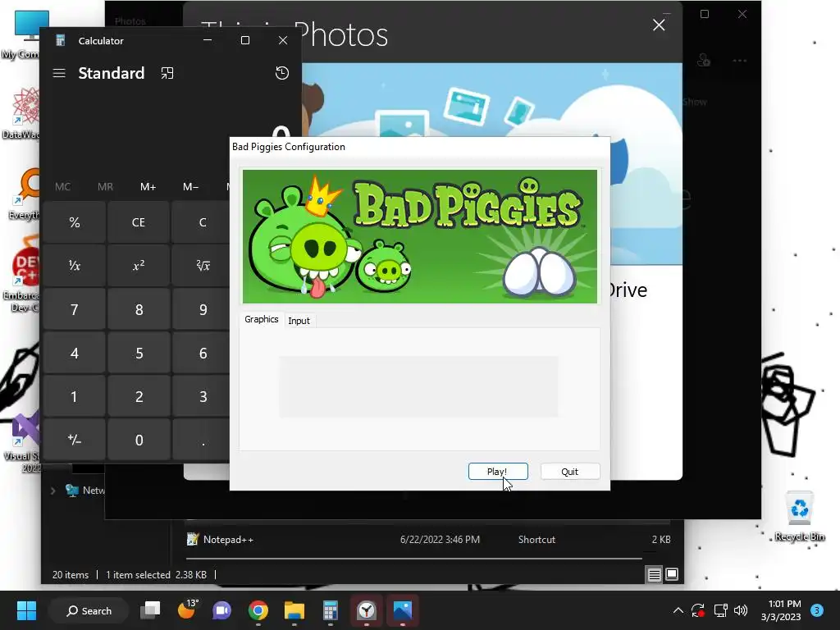Click the sync status tray icon
This screenshot has height=630, width=840.
pos(698,610)
